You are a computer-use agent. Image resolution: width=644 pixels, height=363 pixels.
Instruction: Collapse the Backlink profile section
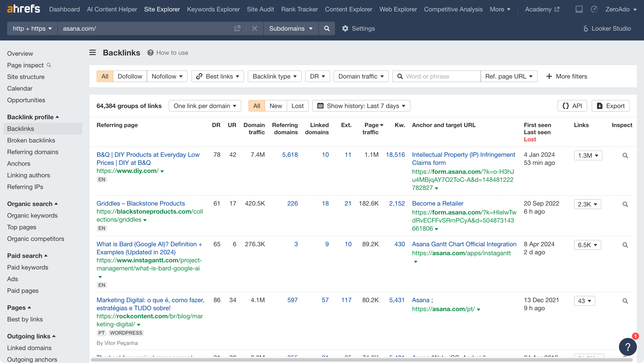coord(33,117)
